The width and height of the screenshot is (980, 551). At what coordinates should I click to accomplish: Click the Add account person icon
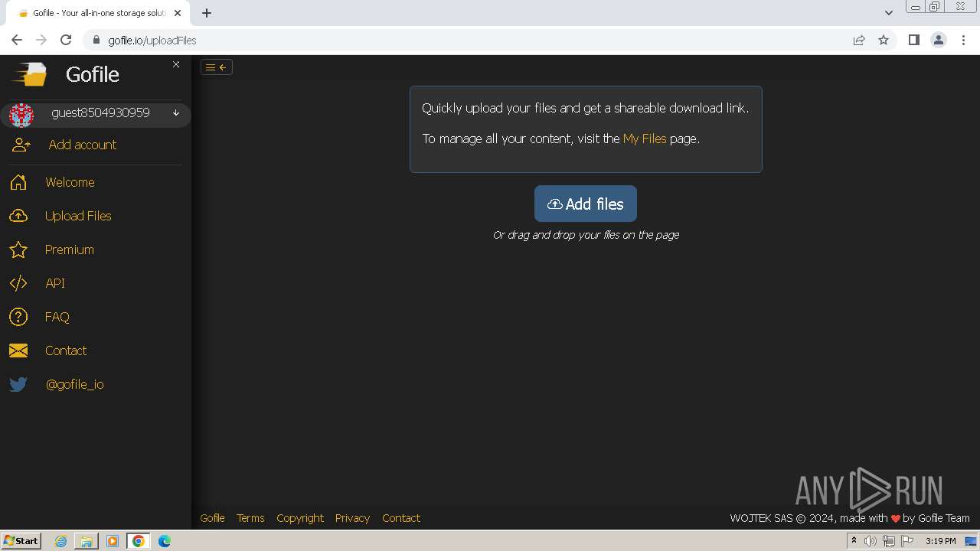21,145
